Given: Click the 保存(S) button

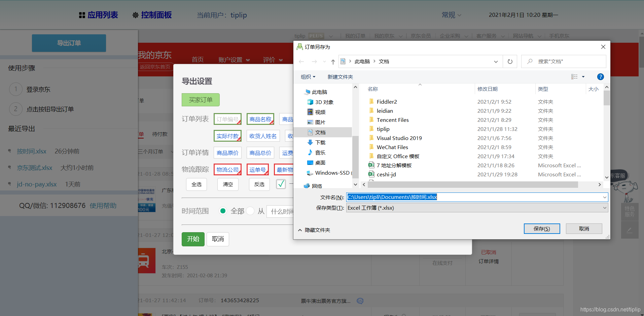Looking at the screenshot, I should tap(542, 229).
